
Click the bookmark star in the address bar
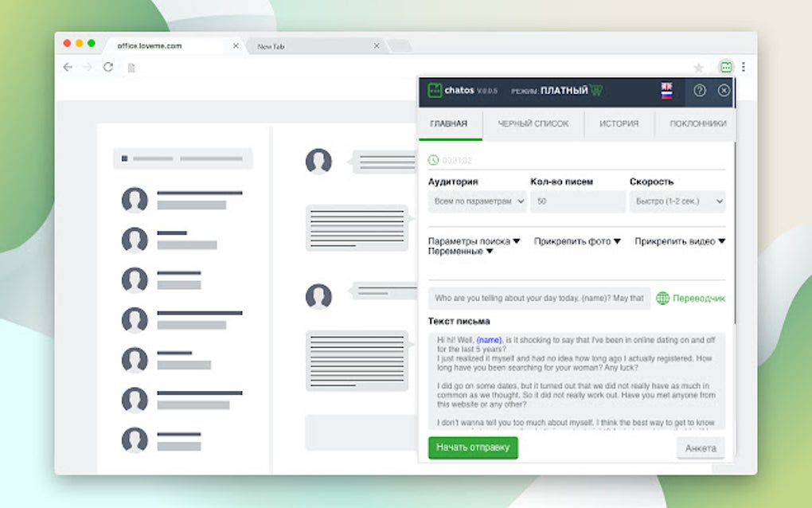pos(699,67)
